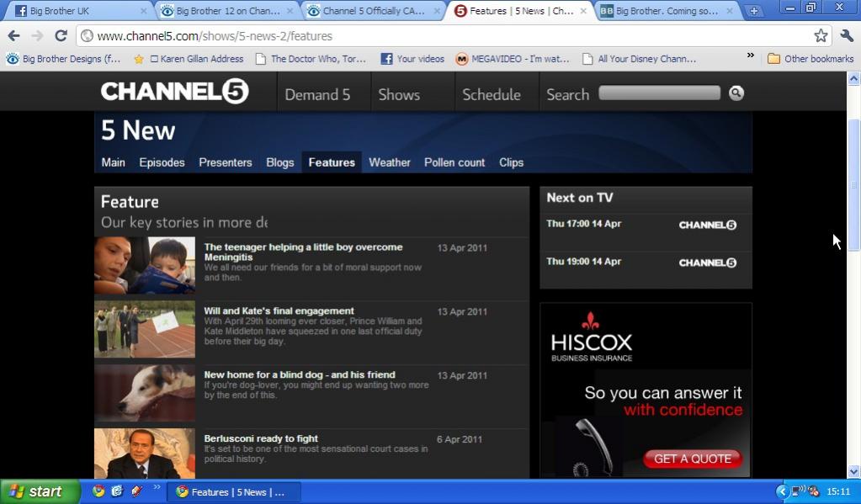The height and width of the screenshot is (504, 861).
Task: Bookmark this page with the star icon
Action: (x=821, y=36)
